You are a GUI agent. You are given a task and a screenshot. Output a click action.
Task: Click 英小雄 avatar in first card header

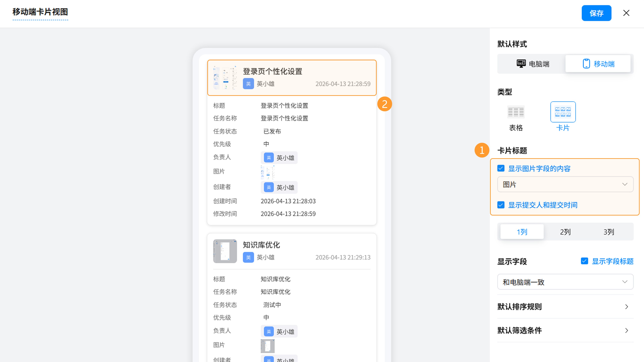tap(248, 84)
